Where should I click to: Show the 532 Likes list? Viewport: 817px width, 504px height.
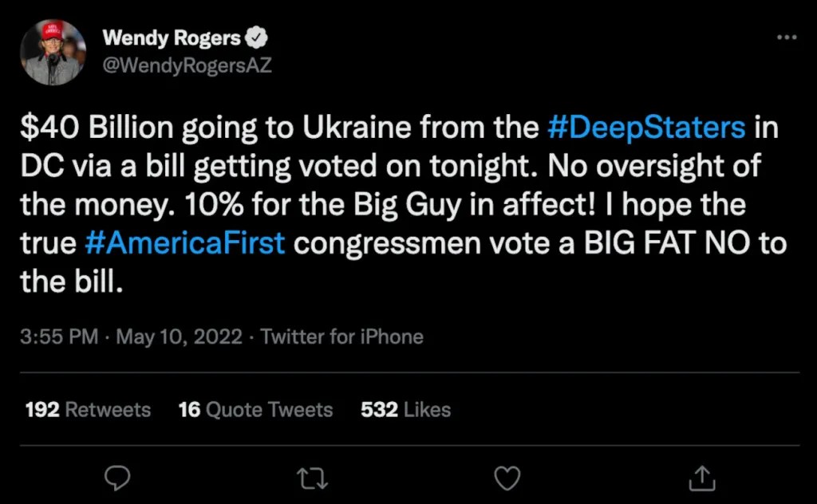[405, 410]
